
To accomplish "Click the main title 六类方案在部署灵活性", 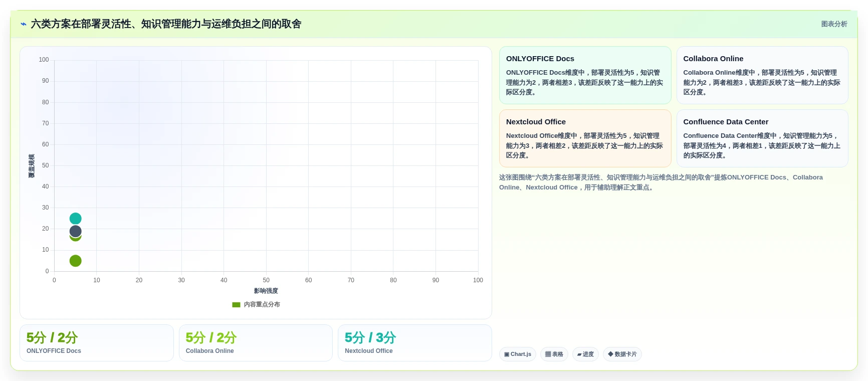I will coord(166,24).
